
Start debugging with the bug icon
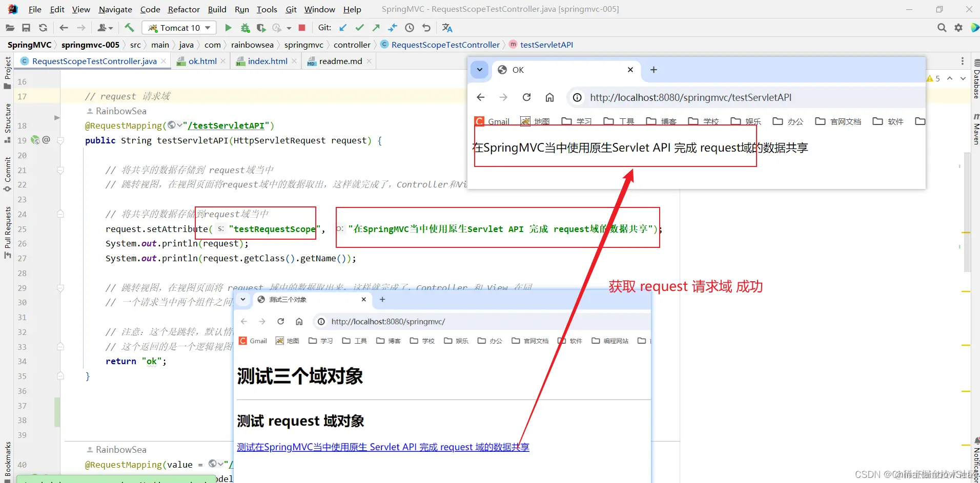[x=246, y=28]
